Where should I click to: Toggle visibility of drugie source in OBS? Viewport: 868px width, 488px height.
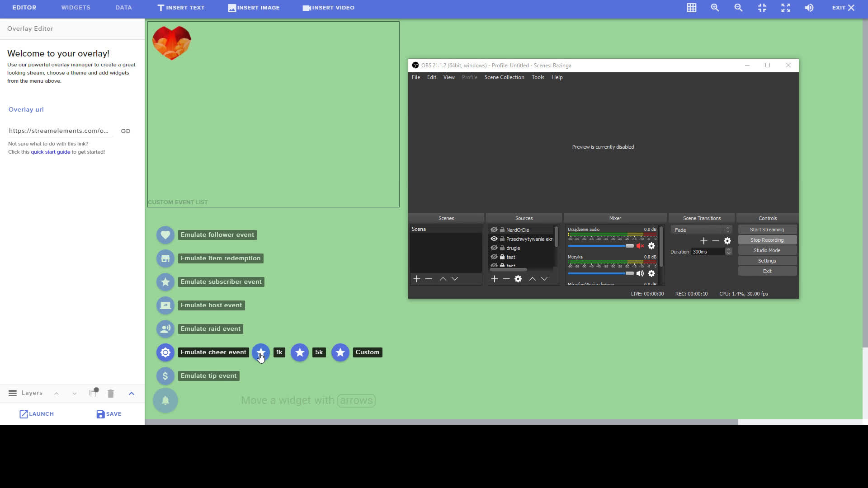(x=494, y=248)
